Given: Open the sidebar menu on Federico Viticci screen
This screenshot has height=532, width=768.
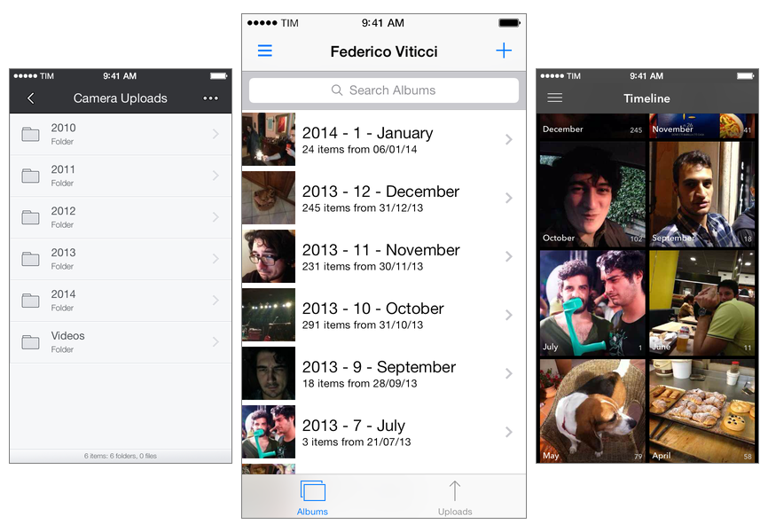Looking at the screenshot, I should click(264, 51).
